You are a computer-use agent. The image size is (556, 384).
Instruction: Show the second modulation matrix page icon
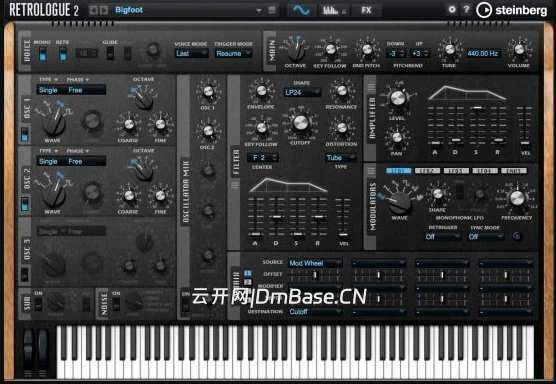coord(248,282)
